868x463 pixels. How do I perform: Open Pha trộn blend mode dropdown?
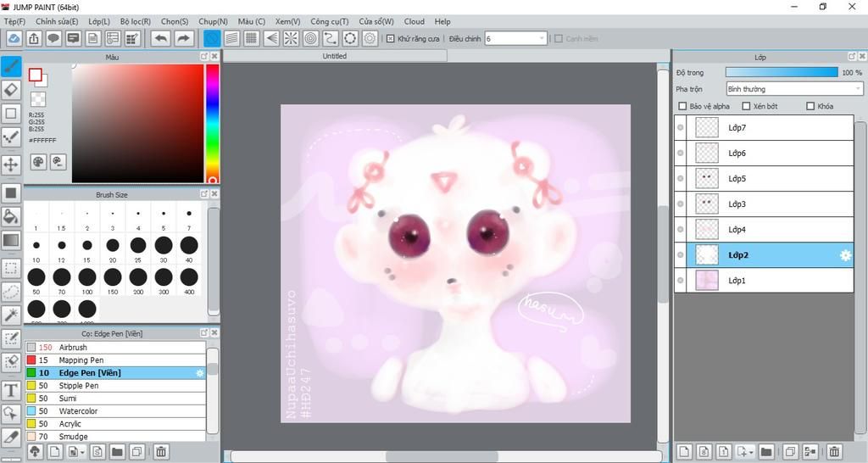pyautogui.click(x=794, y=88)
